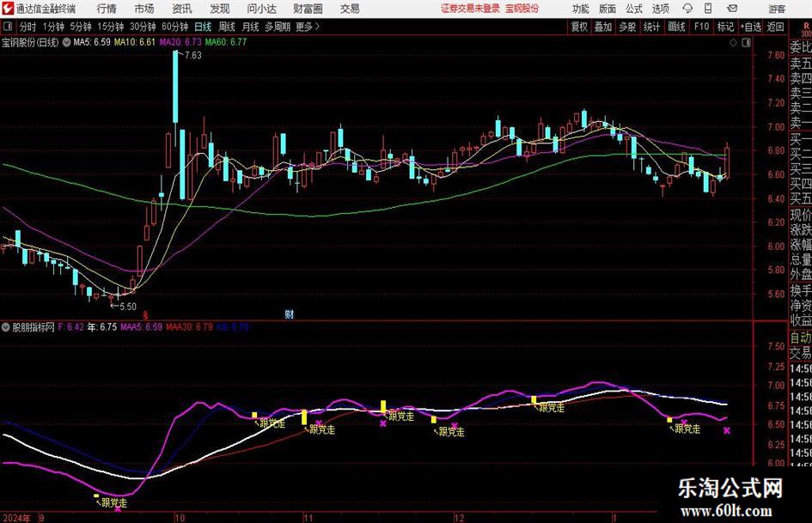Open the mail messages icon
The width and height of the screenshot is (812, 523).
coord(732,9)
